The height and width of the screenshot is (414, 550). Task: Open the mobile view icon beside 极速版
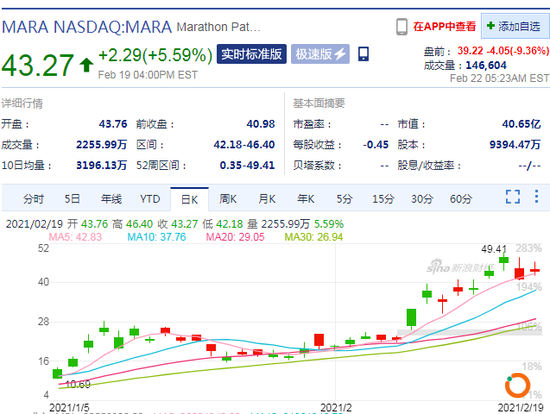[363, 54]
